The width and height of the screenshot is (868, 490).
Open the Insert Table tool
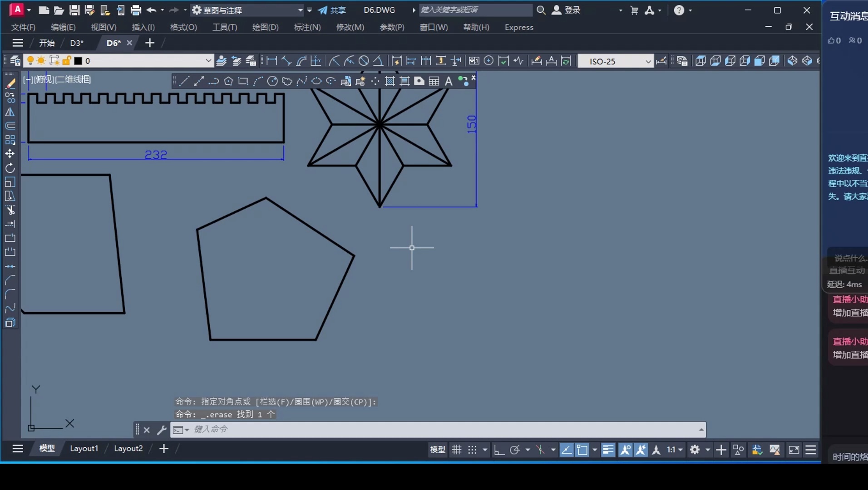[434, 81]
